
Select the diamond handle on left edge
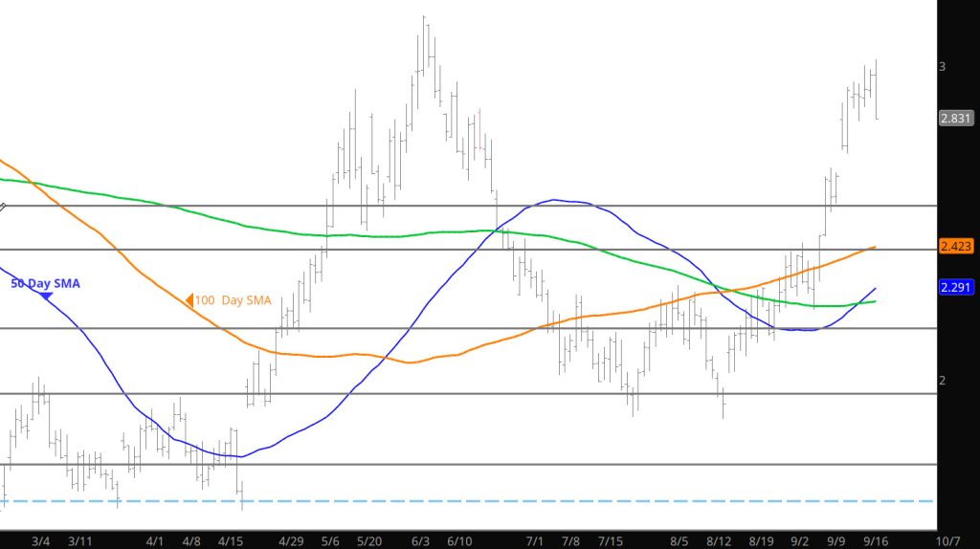tap(3, 207)
